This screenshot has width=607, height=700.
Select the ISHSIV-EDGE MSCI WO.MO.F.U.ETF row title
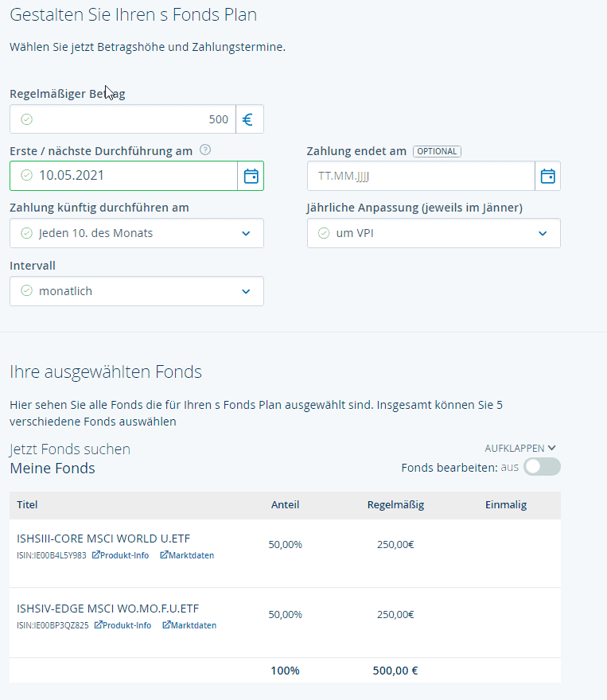pyautogui.click(x=108, y=609)
